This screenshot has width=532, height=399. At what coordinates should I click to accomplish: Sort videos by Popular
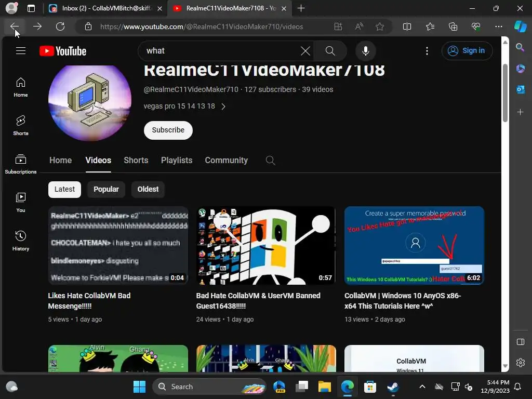(106, 189)
